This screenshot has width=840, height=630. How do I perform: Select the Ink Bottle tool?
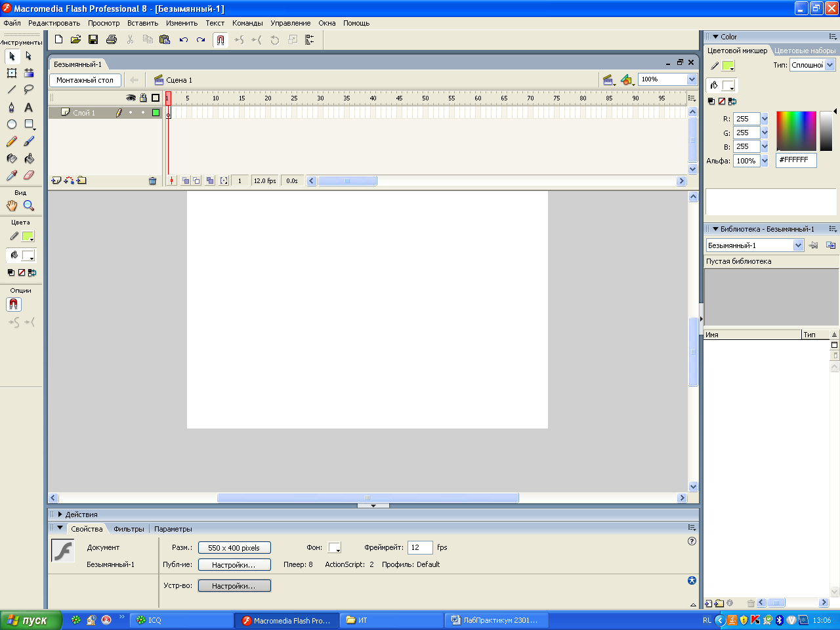click(12, 158)
